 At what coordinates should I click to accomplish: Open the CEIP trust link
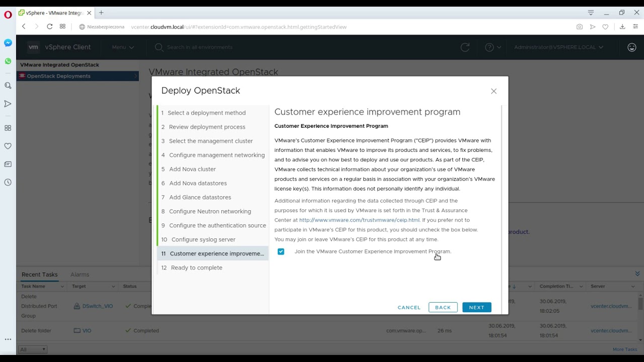(x=359, y=220)
